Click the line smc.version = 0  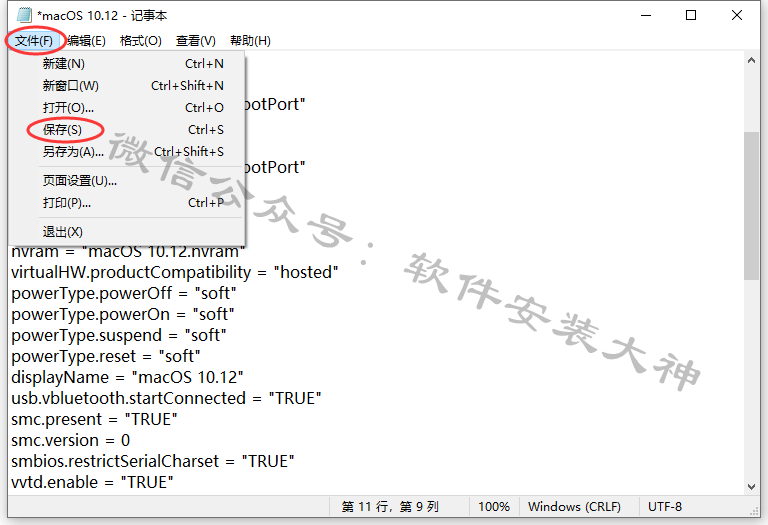coord(71,440)
